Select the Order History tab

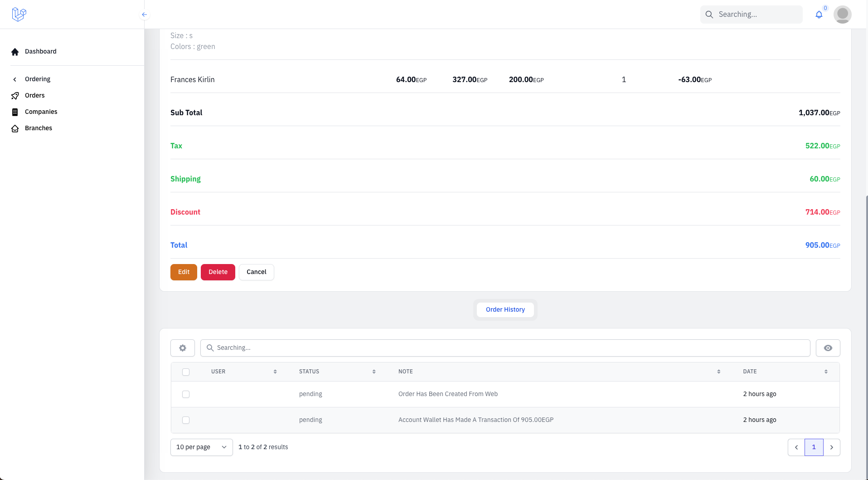tap(505, 310)
